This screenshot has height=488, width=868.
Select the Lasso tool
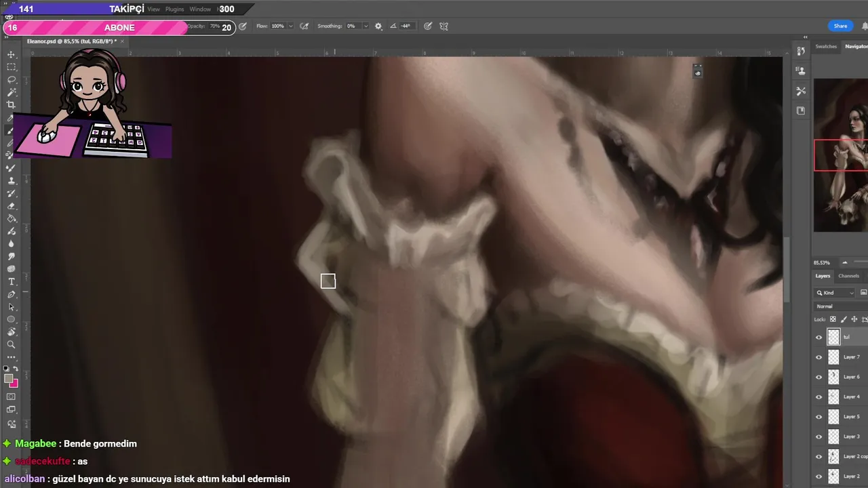click(x=11, y=79)
